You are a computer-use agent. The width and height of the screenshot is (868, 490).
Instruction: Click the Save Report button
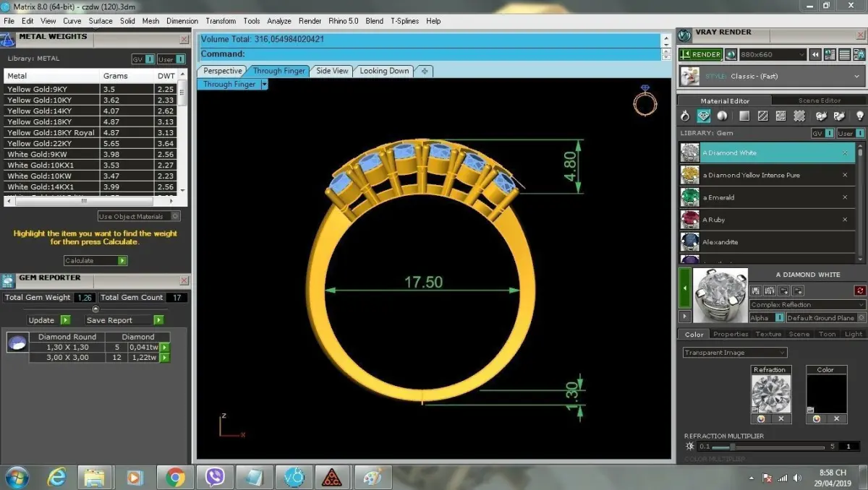(x=124, y=320)
